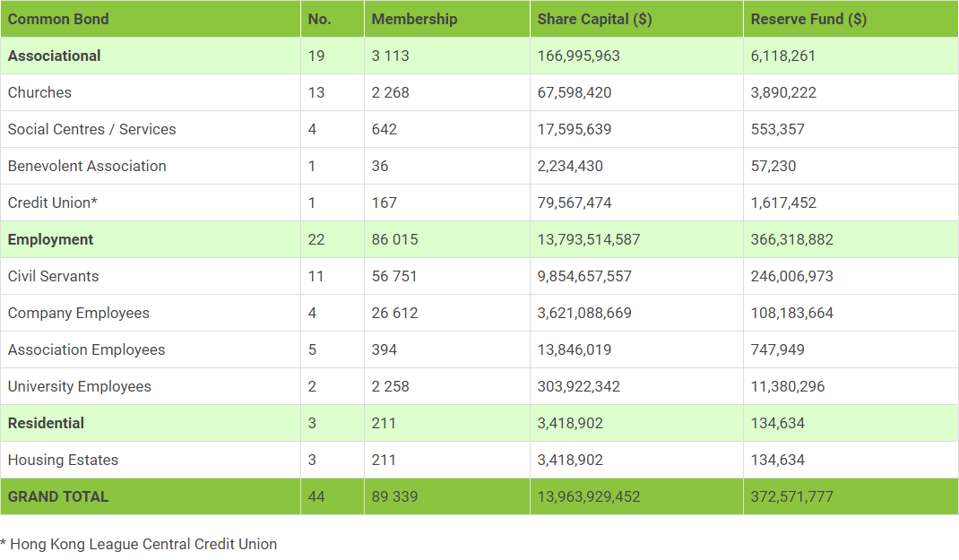Click Social Centres membership 642
The image size is (959, 560).
(x=384, y=129)
